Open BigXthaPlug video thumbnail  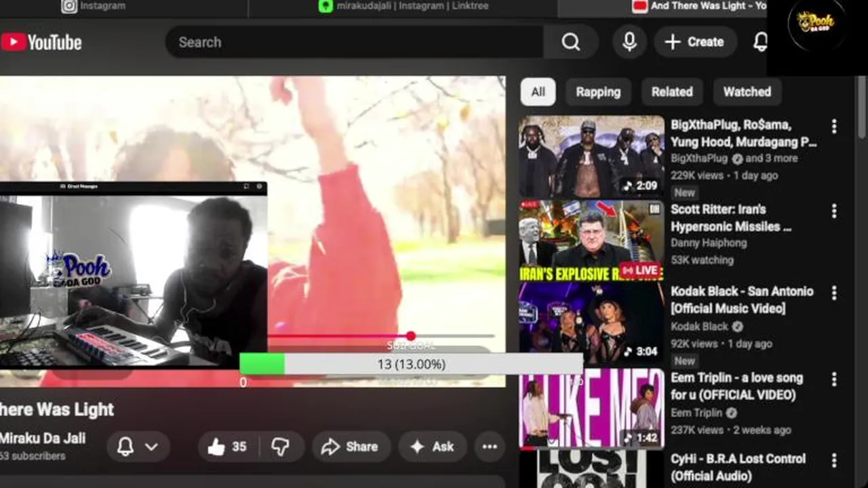click(x=591, y=157)
